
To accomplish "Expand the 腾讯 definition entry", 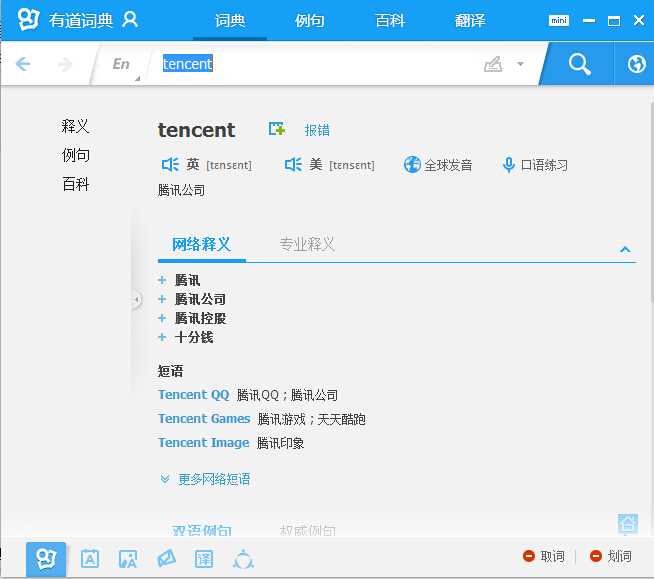I will pyautogui.click(x=162, y=280).
